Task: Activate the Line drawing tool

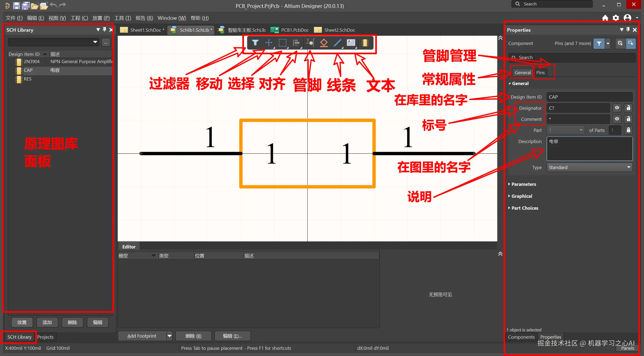Action: pyautogui.click(x=338, y=43)
